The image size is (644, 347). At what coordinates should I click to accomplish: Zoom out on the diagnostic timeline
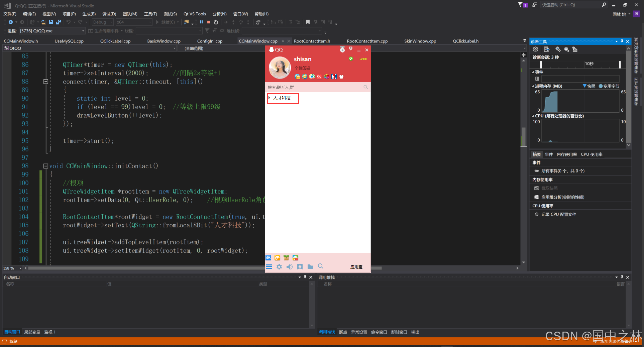pos(567,49)
